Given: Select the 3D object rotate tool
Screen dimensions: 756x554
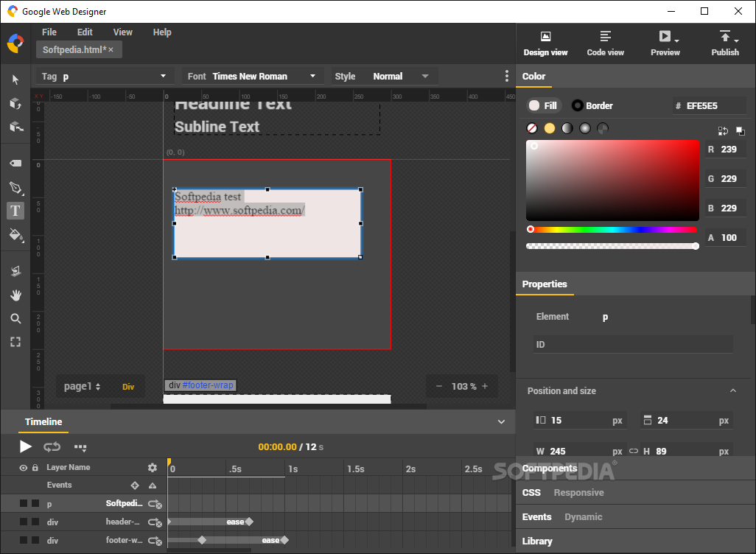Looking at the screenshot, I should point(15,103).
